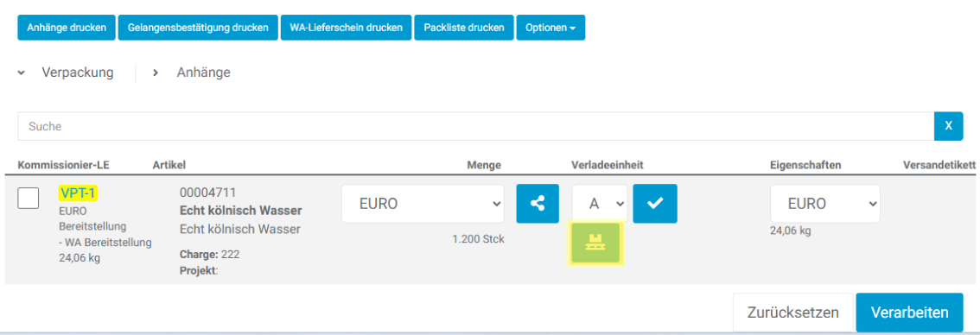Click the Zurücksetzen button
Screen dimensions: 980x335
coord(792,313)
